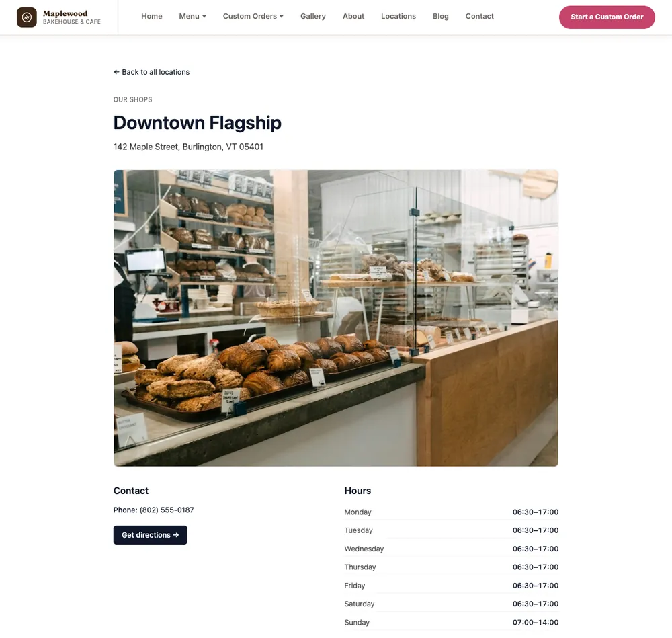
Task: Click the Friday row label
Action: (354, 586)
